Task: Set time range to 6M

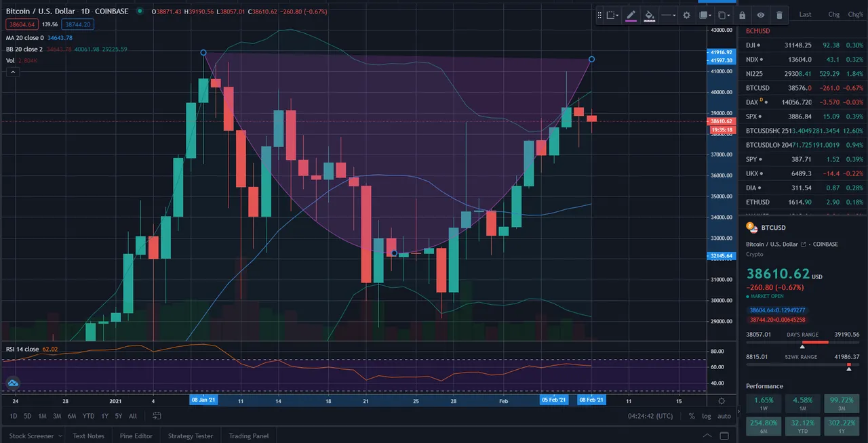Action: pos(72,416)
